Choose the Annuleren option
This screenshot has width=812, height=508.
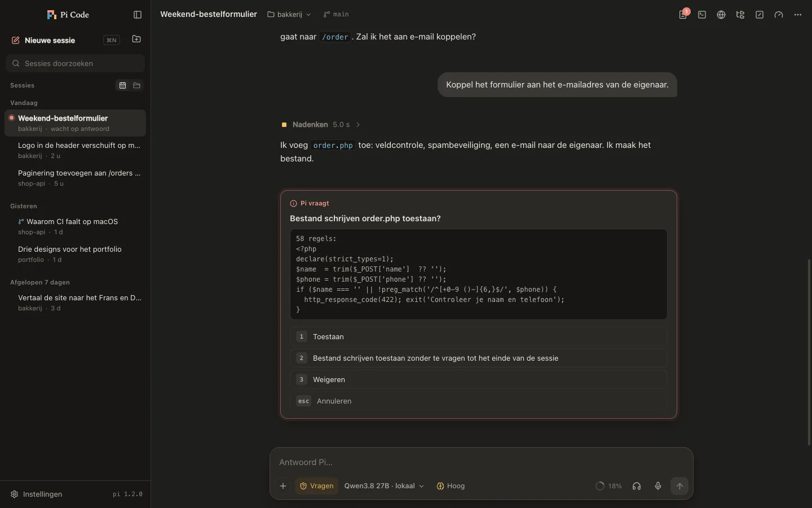point(479,401)
